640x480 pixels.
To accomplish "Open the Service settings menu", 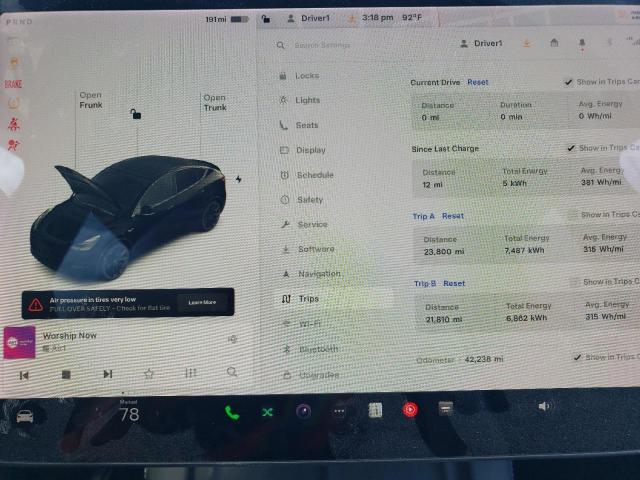I will (x=305, y=224).
